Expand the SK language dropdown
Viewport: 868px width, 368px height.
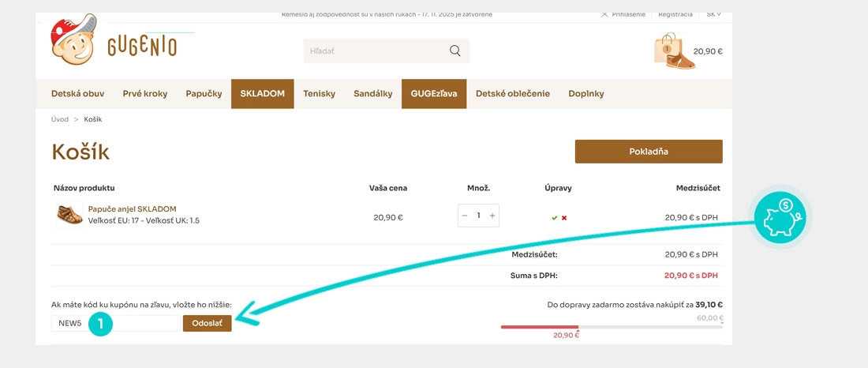(713, 14)
